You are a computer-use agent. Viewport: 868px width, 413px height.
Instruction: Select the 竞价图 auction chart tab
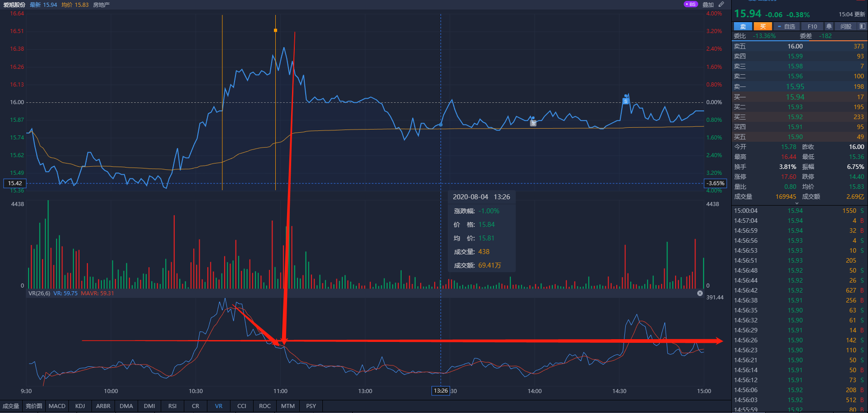(x=34, y=406)
